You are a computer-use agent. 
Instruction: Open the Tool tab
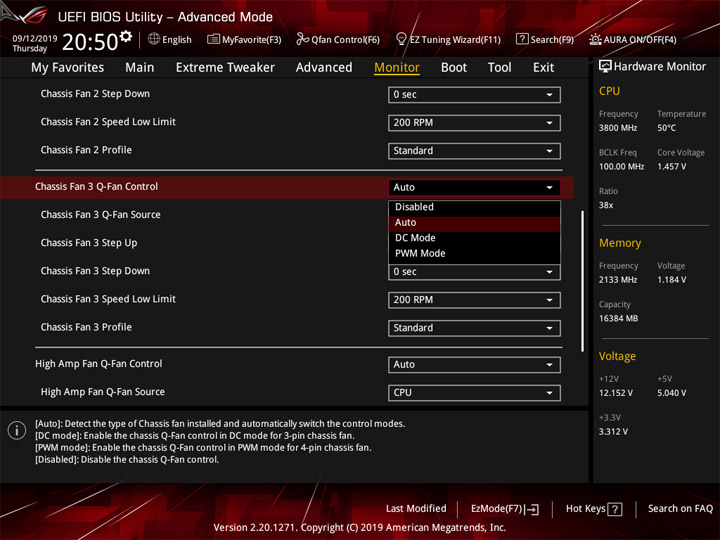[x=499, y=68]
